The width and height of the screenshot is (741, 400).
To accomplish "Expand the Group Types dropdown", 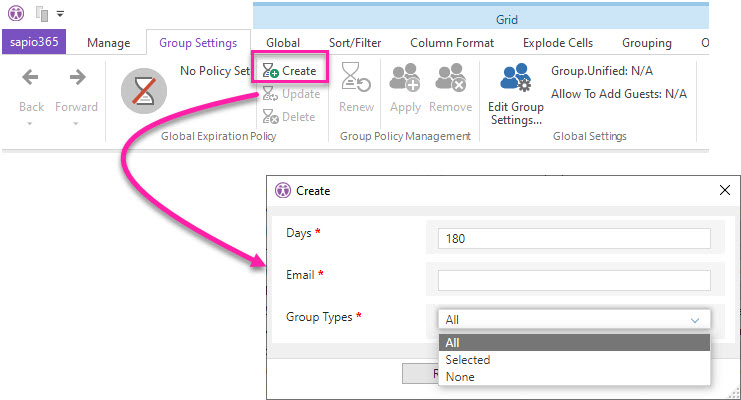I will click(694, 320).
